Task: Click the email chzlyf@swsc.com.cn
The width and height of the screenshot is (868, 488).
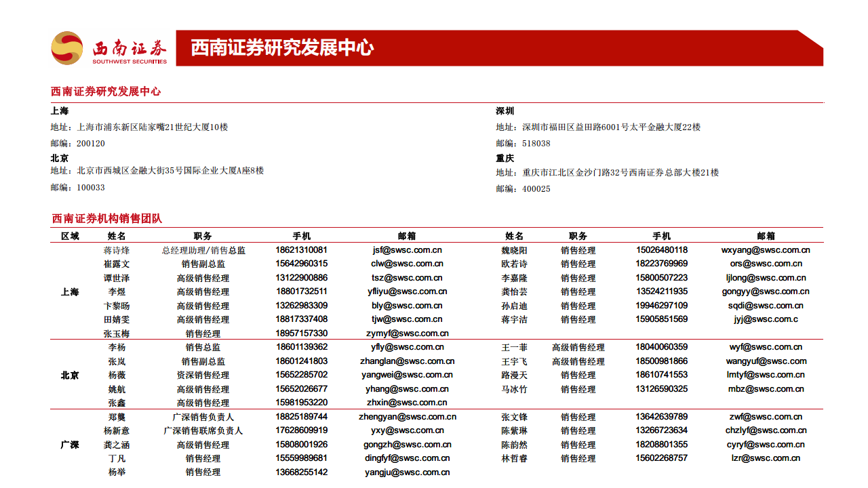Action: click(766, 430)
